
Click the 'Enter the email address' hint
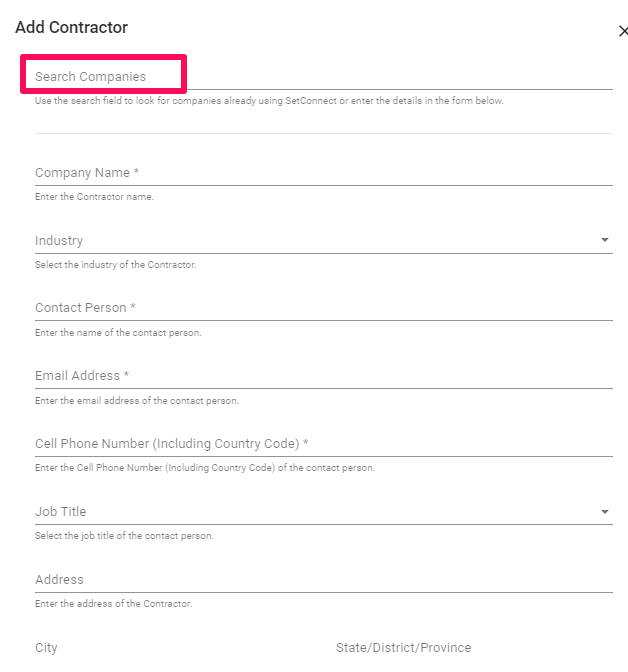[137, 401]
